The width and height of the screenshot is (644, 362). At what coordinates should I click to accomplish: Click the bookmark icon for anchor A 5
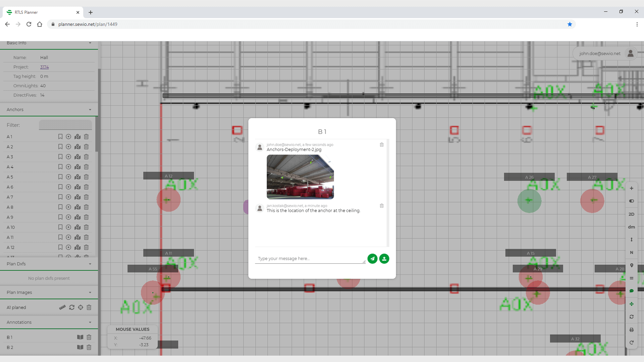coord(60,177)
